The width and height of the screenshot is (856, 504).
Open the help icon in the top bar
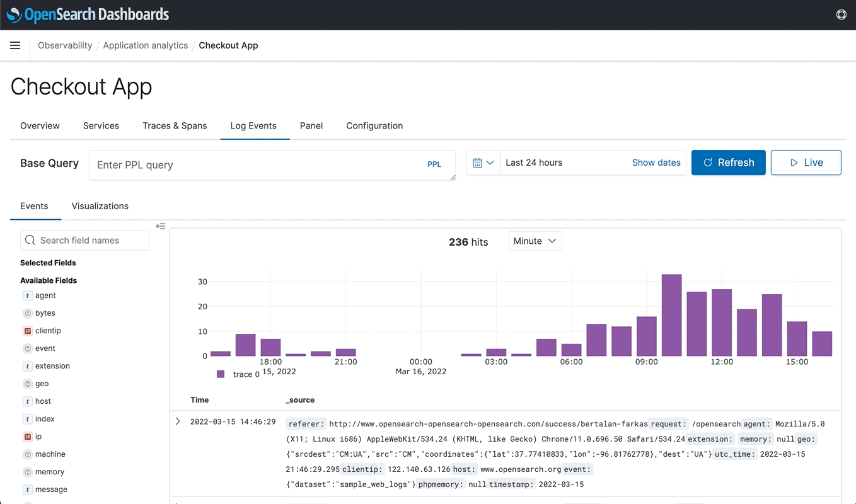[842, 14]
